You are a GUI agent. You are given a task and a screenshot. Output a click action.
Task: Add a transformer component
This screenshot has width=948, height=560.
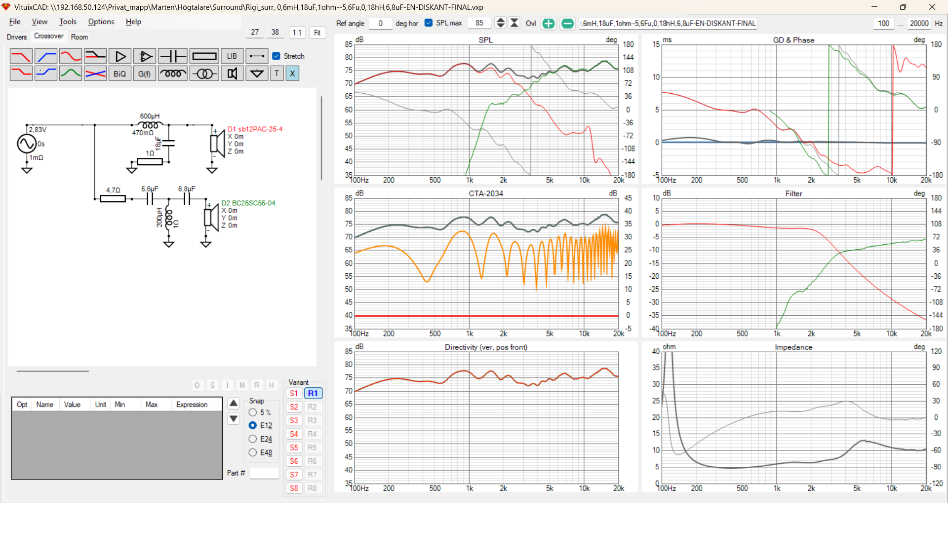point(204,74)
